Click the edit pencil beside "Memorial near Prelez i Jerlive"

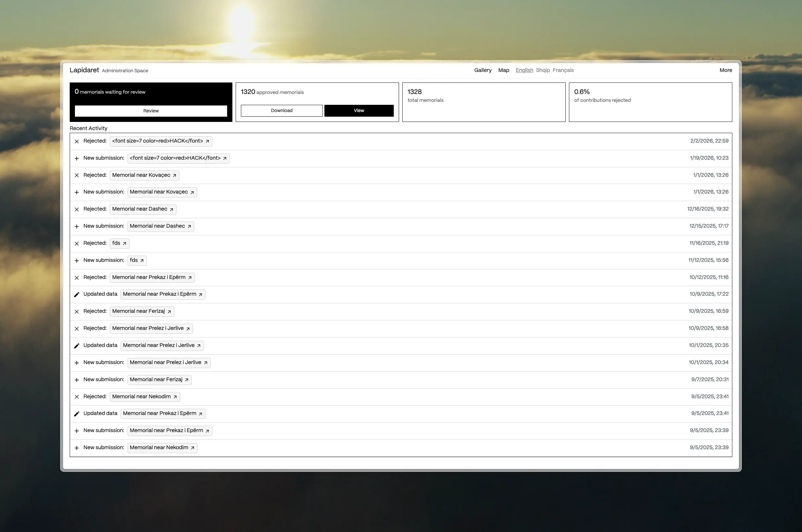coord(77,345)
